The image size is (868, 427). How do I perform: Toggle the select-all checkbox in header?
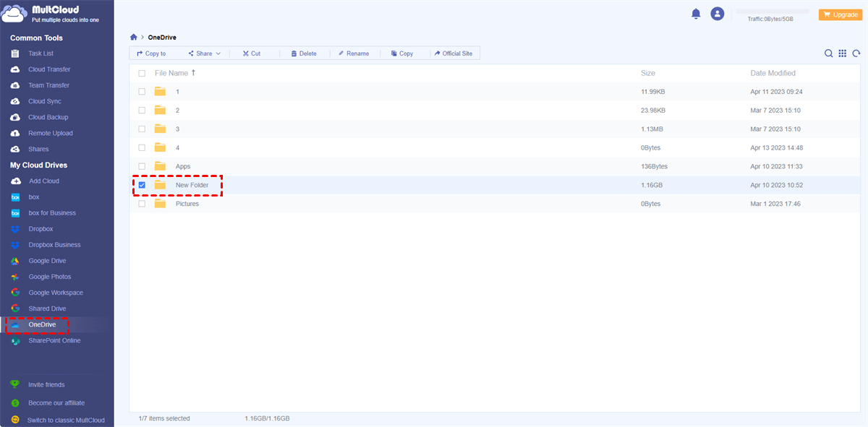142,73
